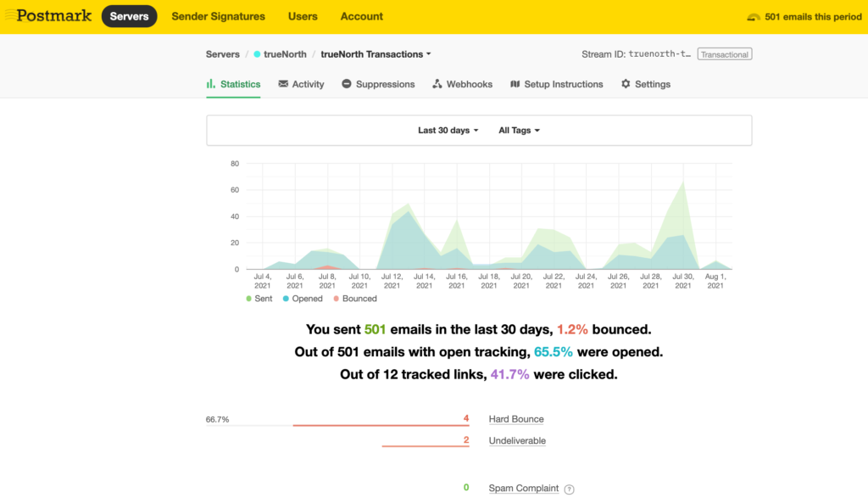Click the Hard Bounce red progress bar
Image resolution: width=868 pixels, height=498 pixels.
pos(380,426)
